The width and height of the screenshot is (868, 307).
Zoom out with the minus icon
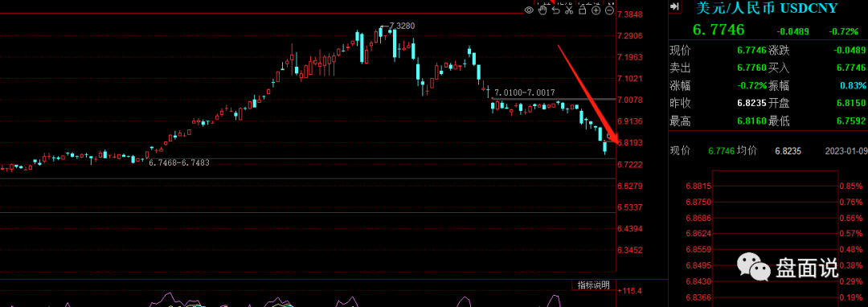pyautogui.click(x=609, y=10)
